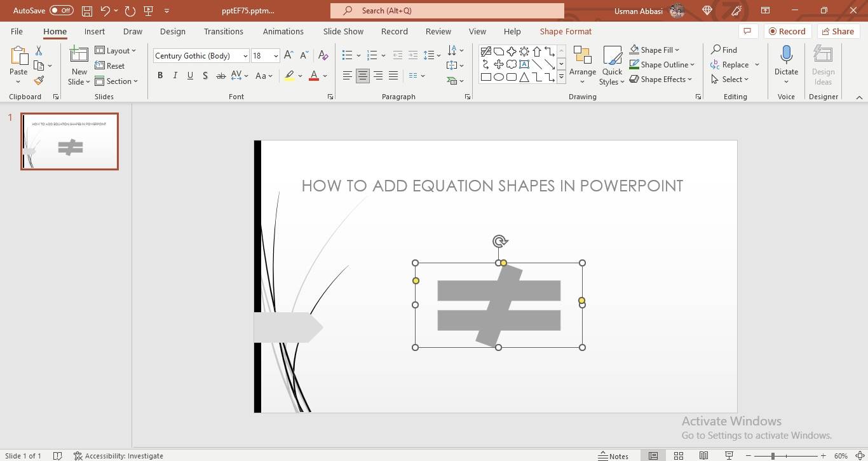Click the Comments icon near Record

click(747, 31)
